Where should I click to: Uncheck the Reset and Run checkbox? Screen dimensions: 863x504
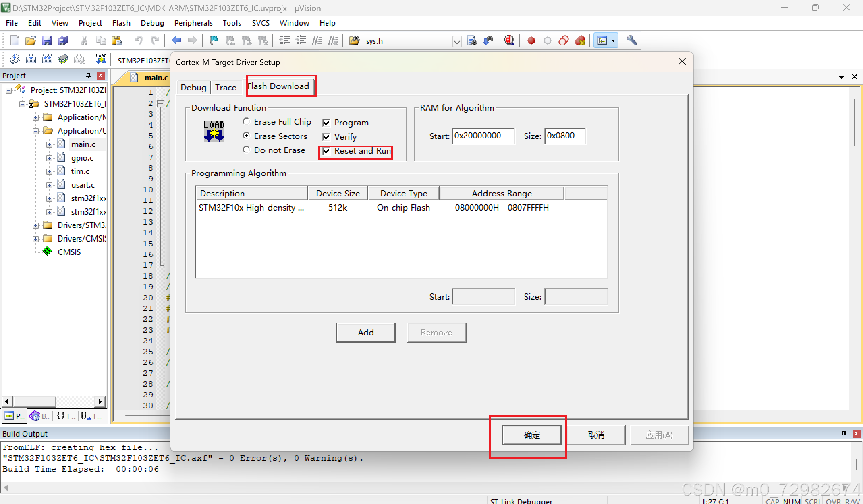pos(326,151)
